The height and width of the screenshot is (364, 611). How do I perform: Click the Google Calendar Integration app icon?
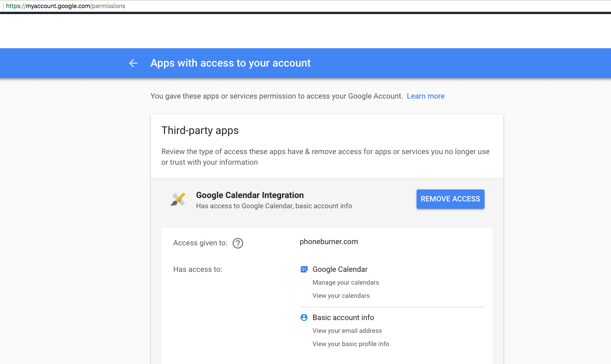pyautogui.click(x=178, y=199)
